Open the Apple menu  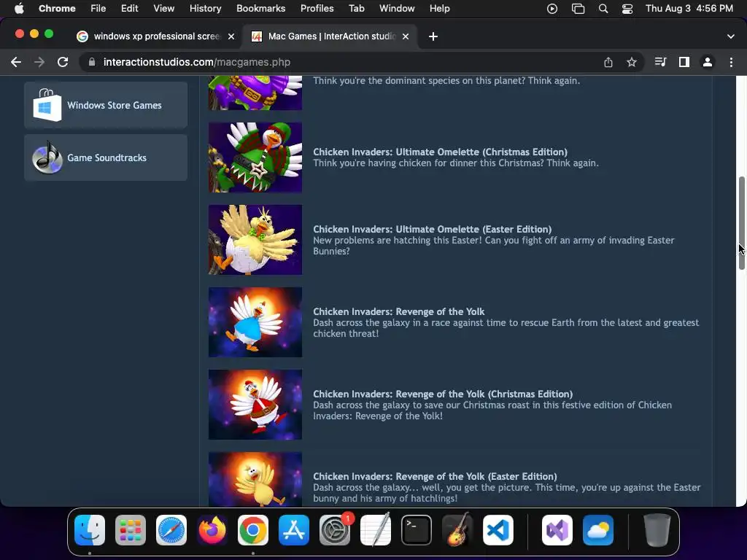coord(19,9)
